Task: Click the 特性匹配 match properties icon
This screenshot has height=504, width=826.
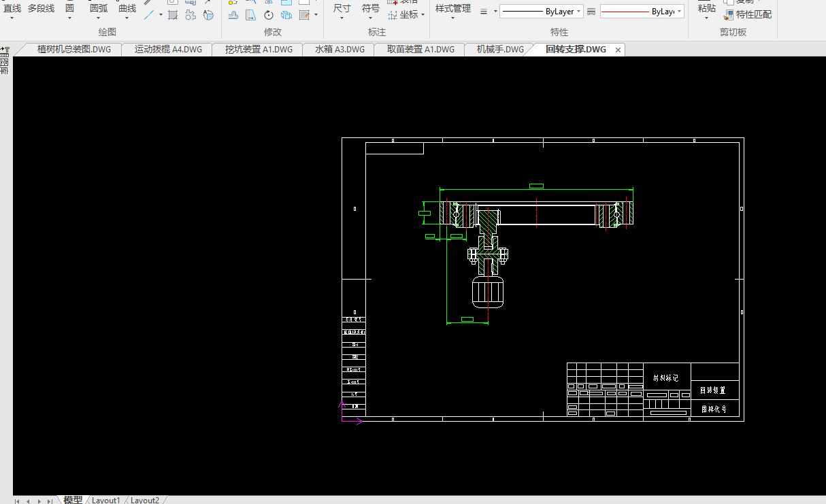Action: pyautogui.click(x=729, y=14)
